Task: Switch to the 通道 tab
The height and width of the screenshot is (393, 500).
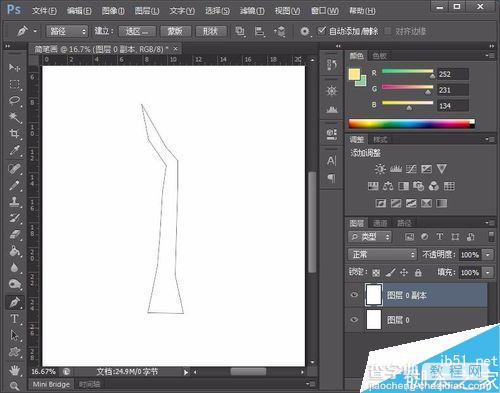Action: click(380, 223)
